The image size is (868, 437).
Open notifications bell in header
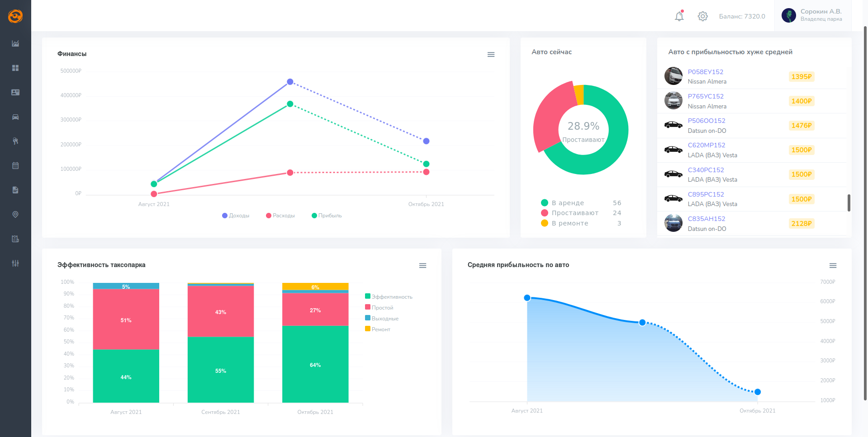click(x=679, y=16)
